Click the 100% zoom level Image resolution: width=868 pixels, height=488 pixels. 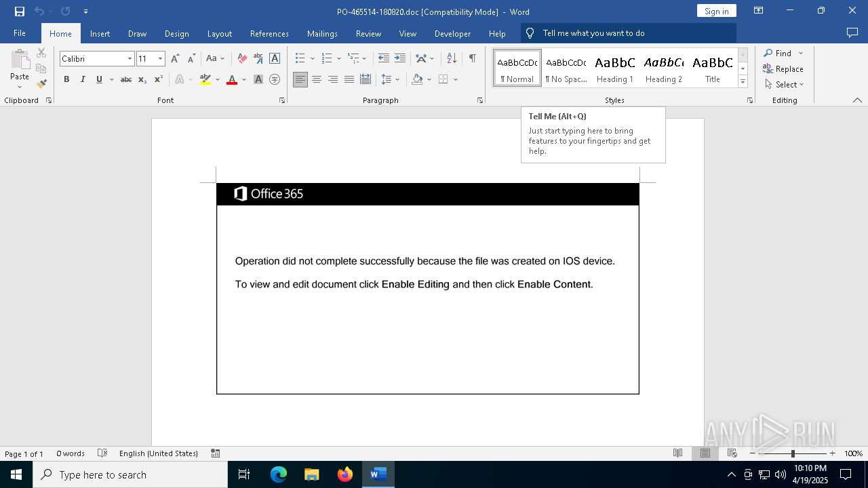tap(853, 453)
